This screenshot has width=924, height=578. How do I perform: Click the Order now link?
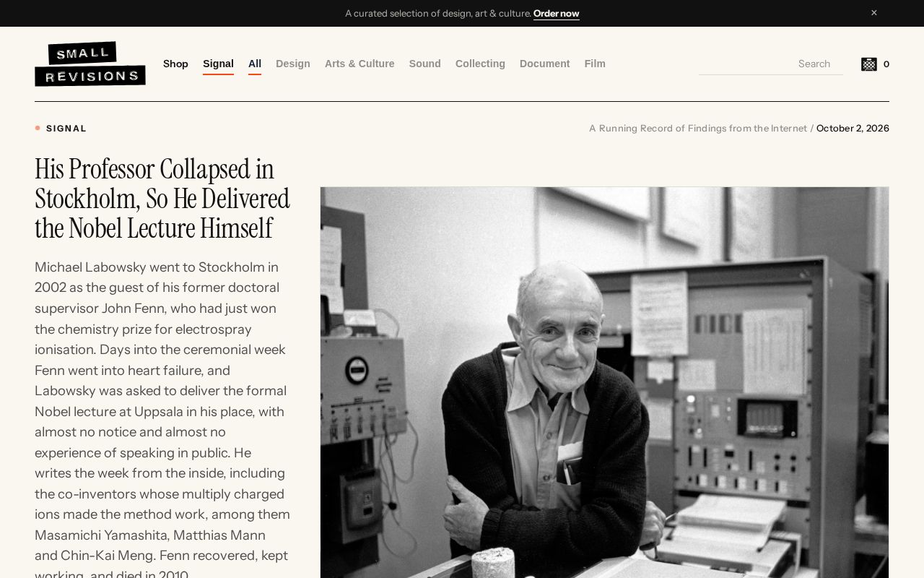(556, 13)
